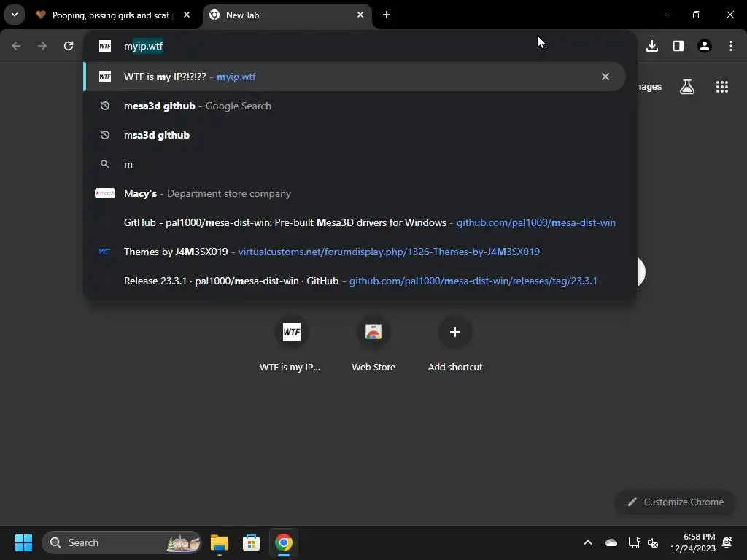This screenshot has width=747, height=560.
Task: Open the Release 23.3.1 GitHub suggestion
Action: pyautogui.click(x=355, y=281)
